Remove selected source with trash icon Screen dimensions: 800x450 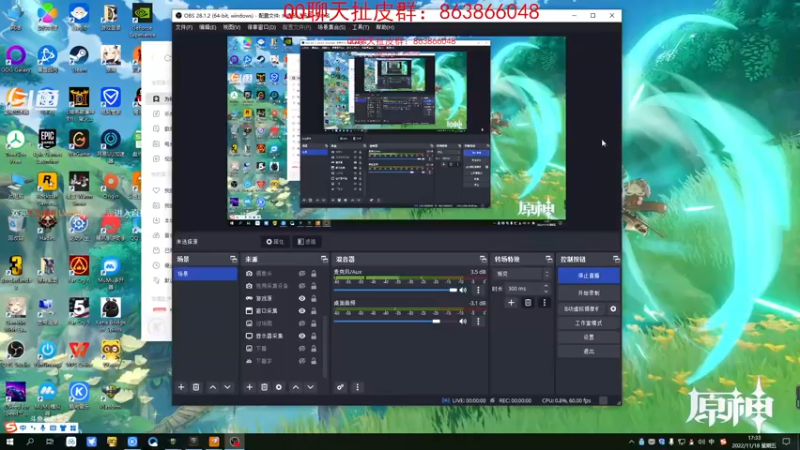coord(264,387)
